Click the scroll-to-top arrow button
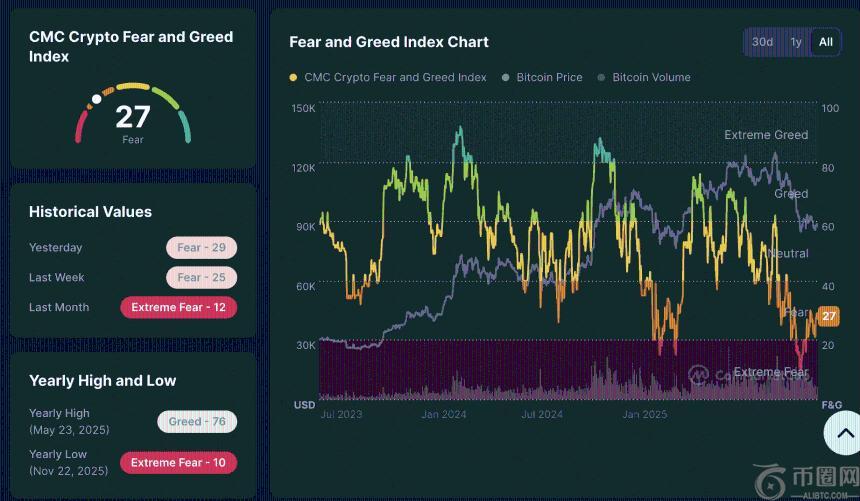The image size is (860, 501). (x=840, y=434)
